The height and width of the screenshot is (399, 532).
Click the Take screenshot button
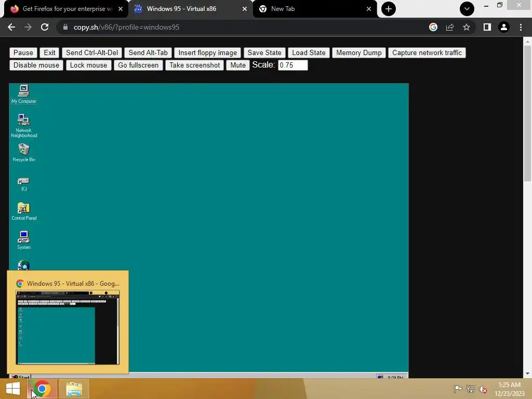[x=195, y=65]
